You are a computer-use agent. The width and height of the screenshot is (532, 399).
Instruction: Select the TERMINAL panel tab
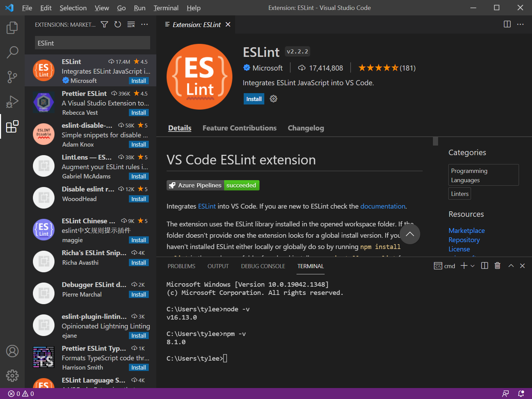coord(311,266)
